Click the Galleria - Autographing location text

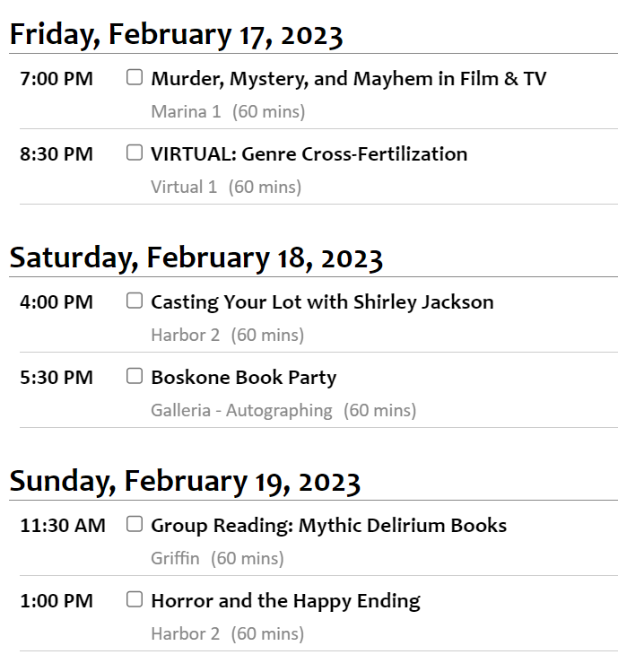tap(241, 411)
